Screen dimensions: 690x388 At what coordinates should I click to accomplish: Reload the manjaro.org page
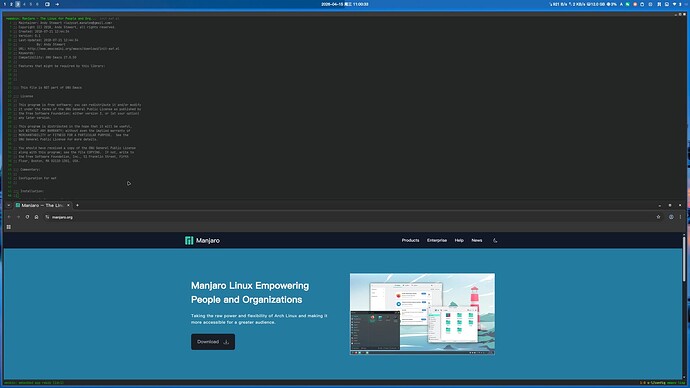27,217
